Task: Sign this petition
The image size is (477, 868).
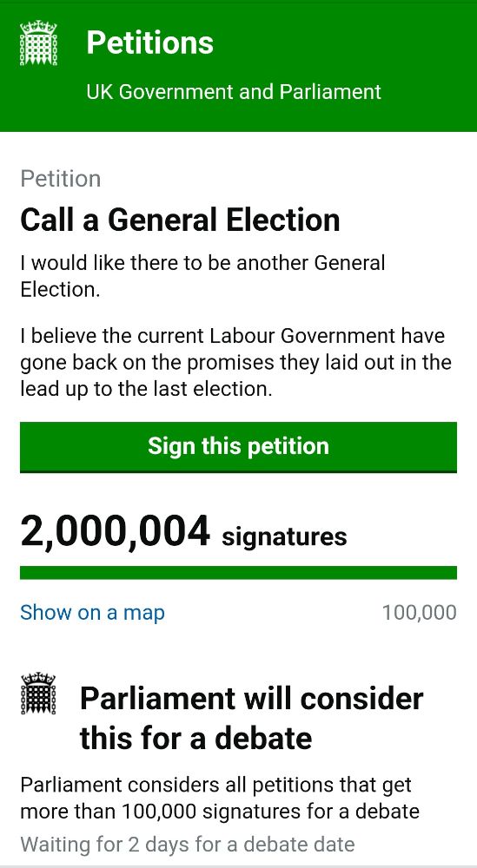Action: 238,447
